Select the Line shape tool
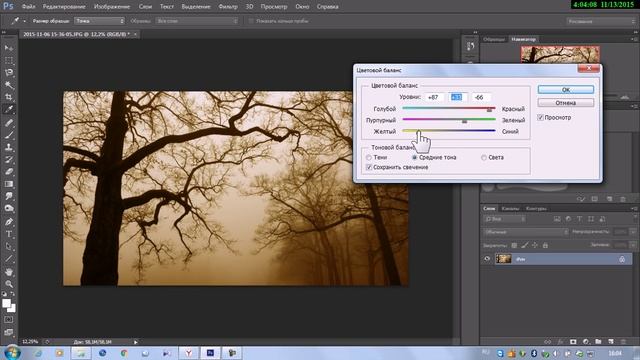The image size is (640, 360). point(9,259)
